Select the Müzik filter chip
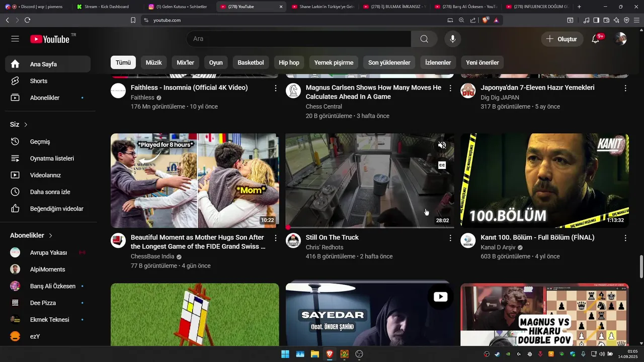Viewport: 644px width, 362px height. 153,62
